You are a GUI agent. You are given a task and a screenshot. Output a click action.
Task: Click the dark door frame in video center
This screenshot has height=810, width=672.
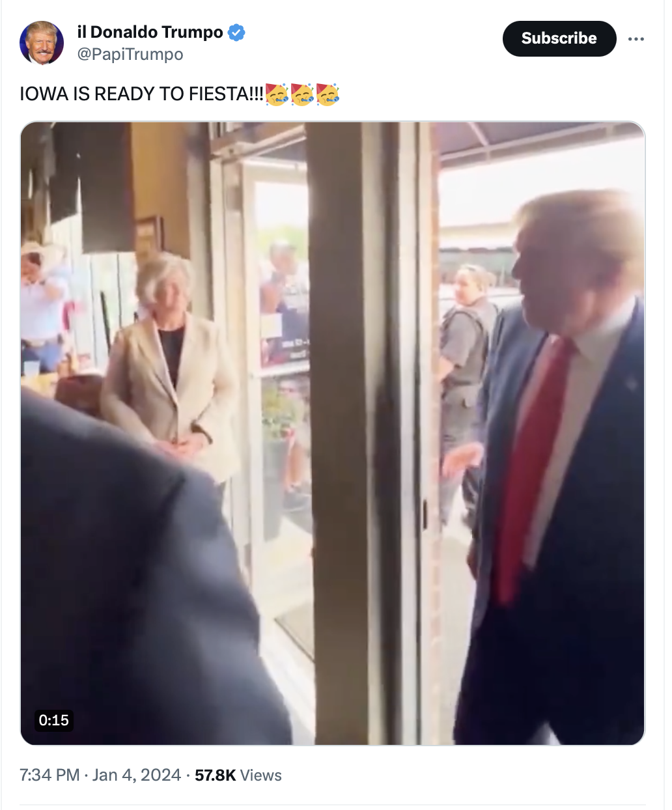point(345,433)
